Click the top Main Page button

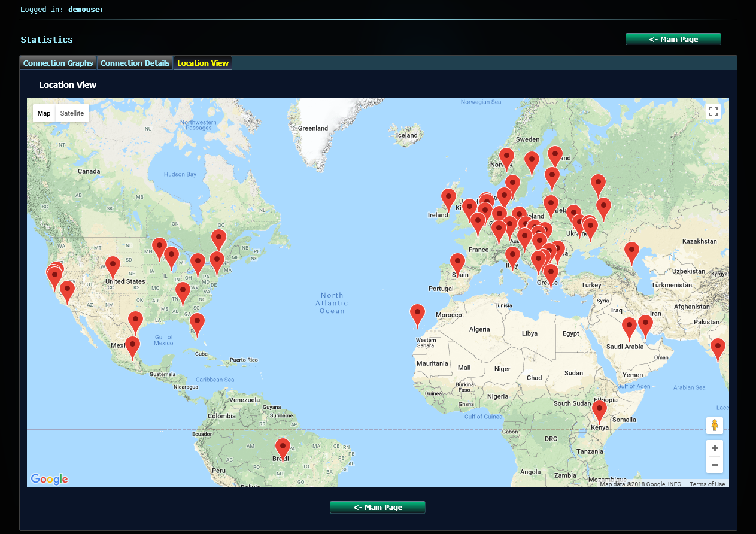(673, 38)
